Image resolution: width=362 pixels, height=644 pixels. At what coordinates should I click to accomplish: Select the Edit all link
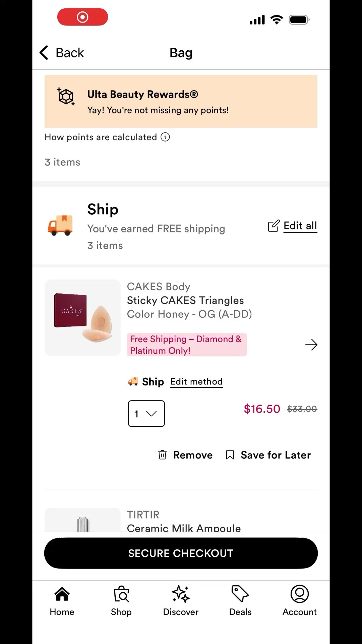pos(300,225)
